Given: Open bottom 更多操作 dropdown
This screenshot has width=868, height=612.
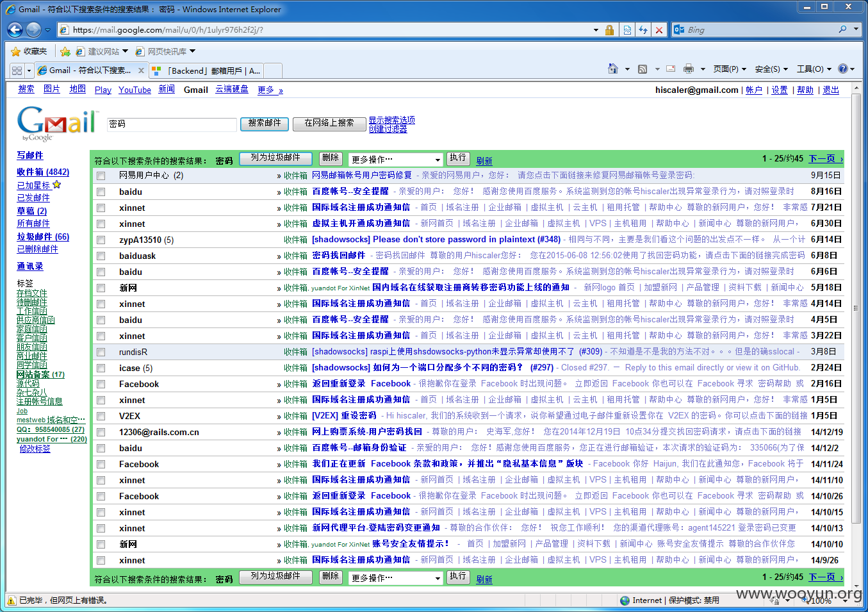Looking at the screenshot, I should coord(396,578).
